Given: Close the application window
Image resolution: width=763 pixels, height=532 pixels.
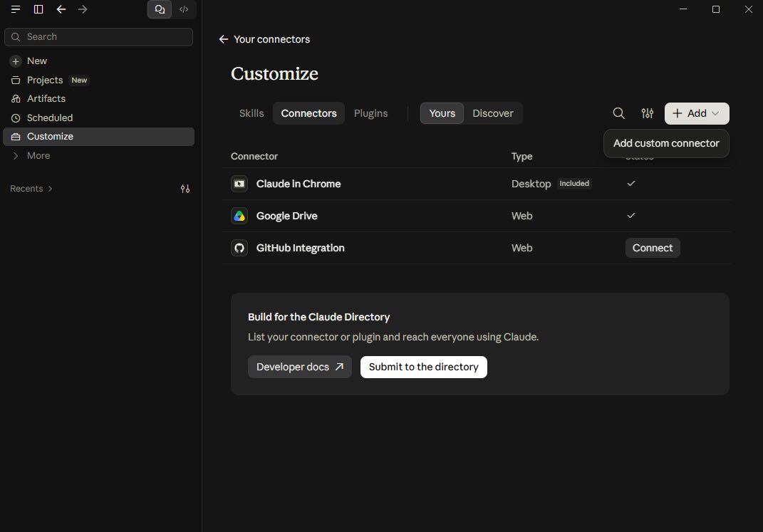Looking at the screenshot, I should [749, 9].
